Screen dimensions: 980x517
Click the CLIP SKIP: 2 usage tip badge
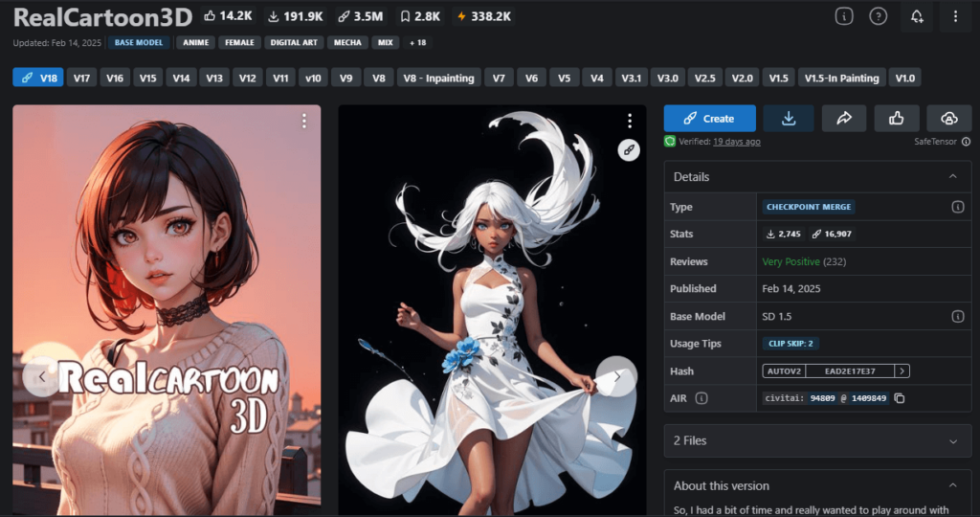pos(791,343)
